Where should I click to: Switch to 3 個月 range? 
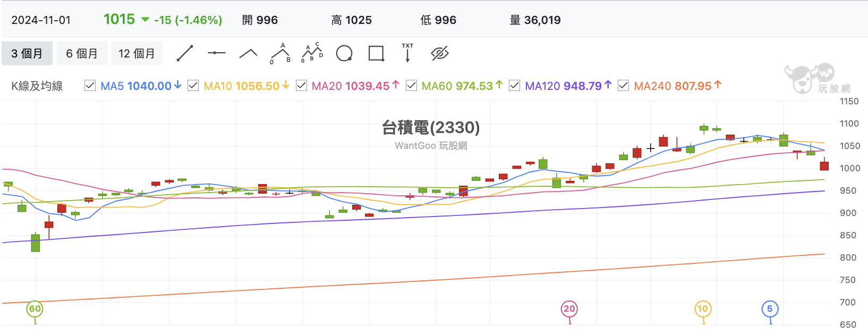tap(27, 53)
